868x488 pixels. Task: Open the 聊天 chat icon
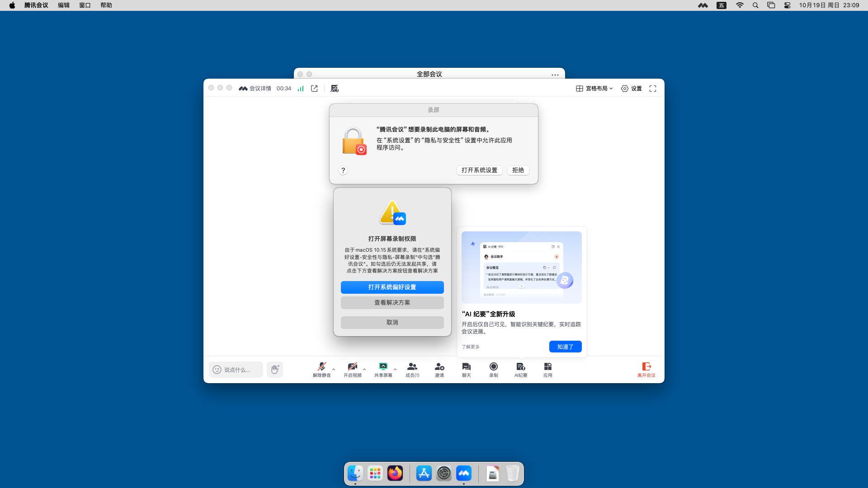pyautogui.click(x=466, y=367)
